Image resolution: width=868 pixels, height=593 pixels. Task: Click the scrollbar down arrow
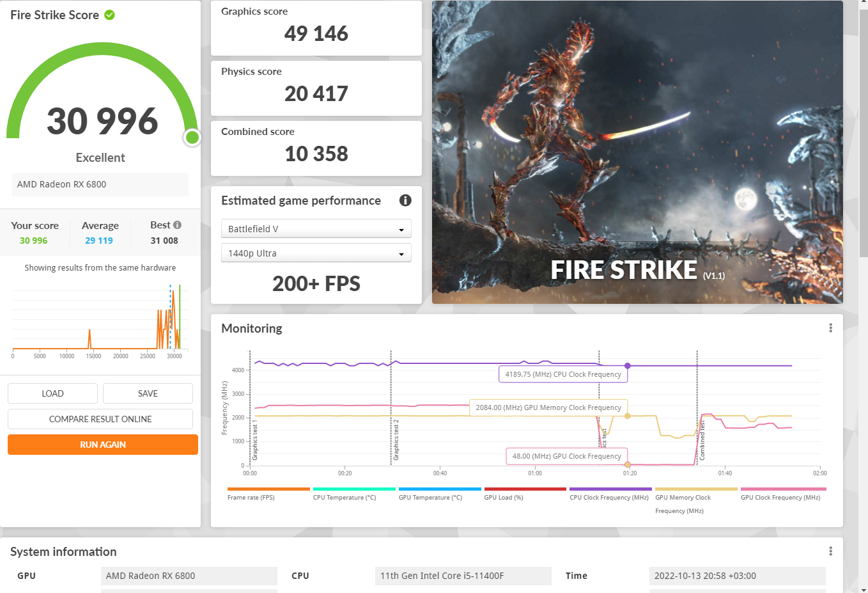click(x=863, y=589)
